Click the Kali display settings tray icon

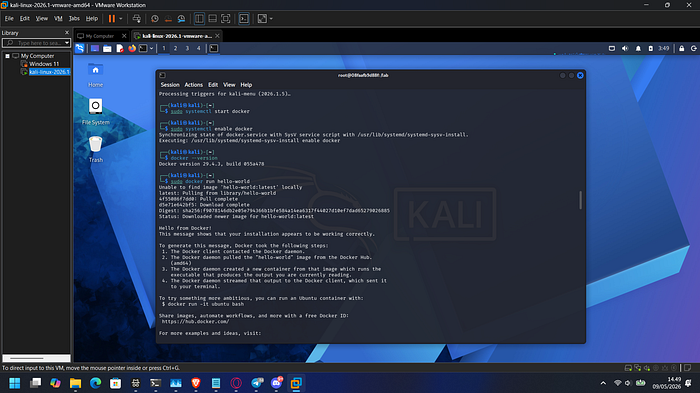tap(612, 48)
